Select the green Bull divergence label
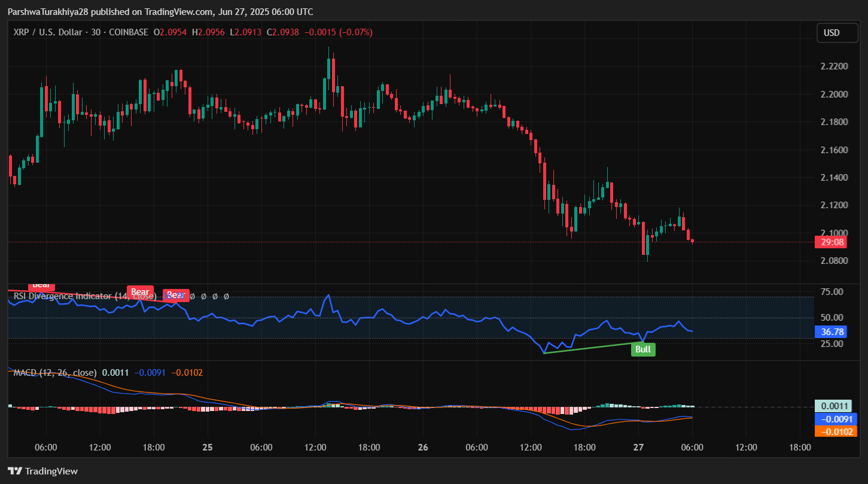The height and width of the screenshot is (484, 868). [643, 349]
